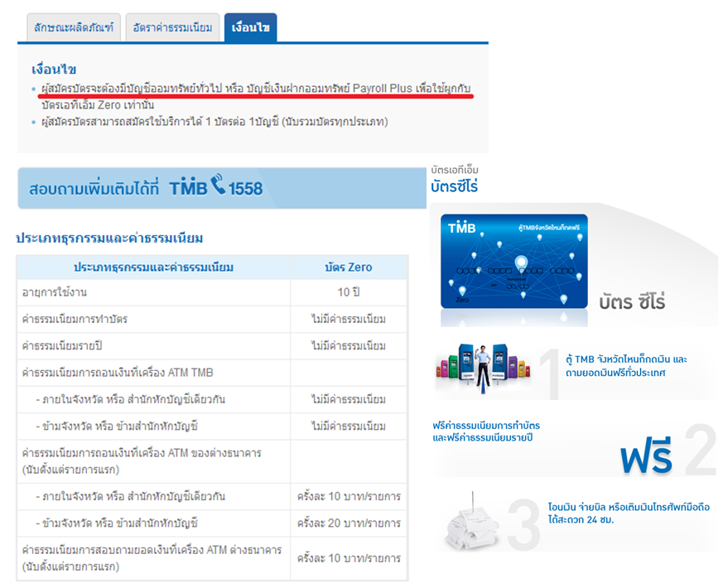Select the เงื่อนไข tab
Image resolution: width=728 pixels, height=588 pixels.
[x=251, y=27]
